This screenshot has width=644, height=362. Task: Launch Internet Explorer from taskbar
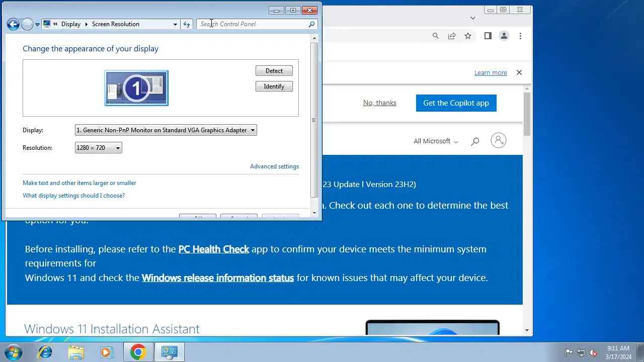(x=45, y=352)
